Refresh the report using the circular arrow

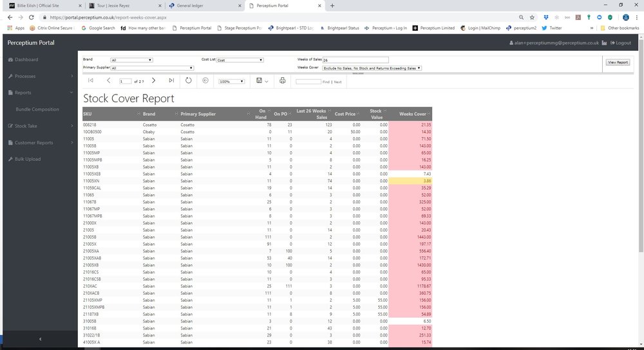[x=189, y=80]
